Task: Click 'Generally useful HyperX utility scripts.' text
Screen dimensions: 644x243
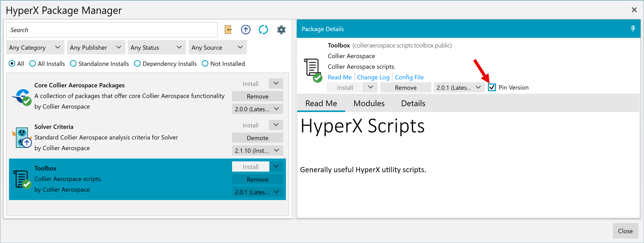Action: [x=363, y=170]
